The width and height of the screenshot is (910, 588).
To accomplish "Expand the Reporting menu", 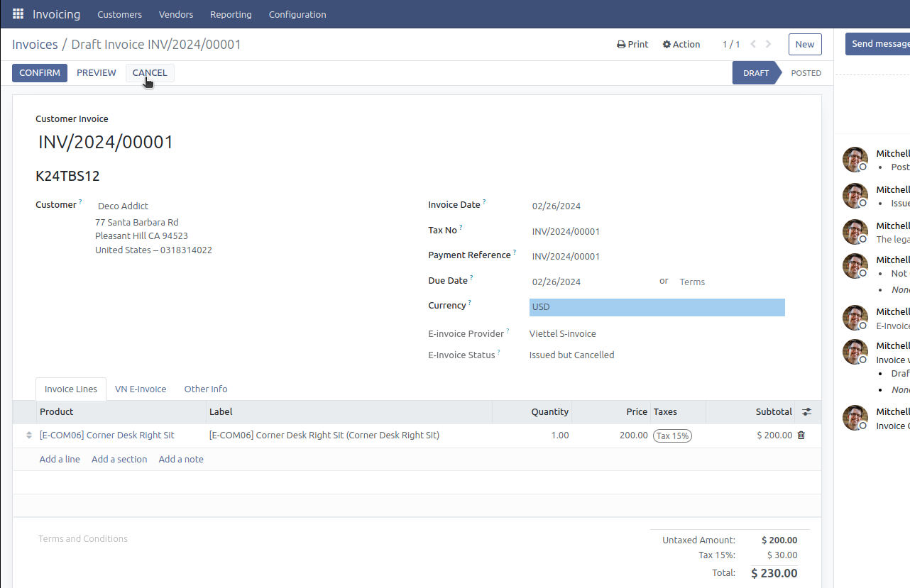I will [231, 14].
